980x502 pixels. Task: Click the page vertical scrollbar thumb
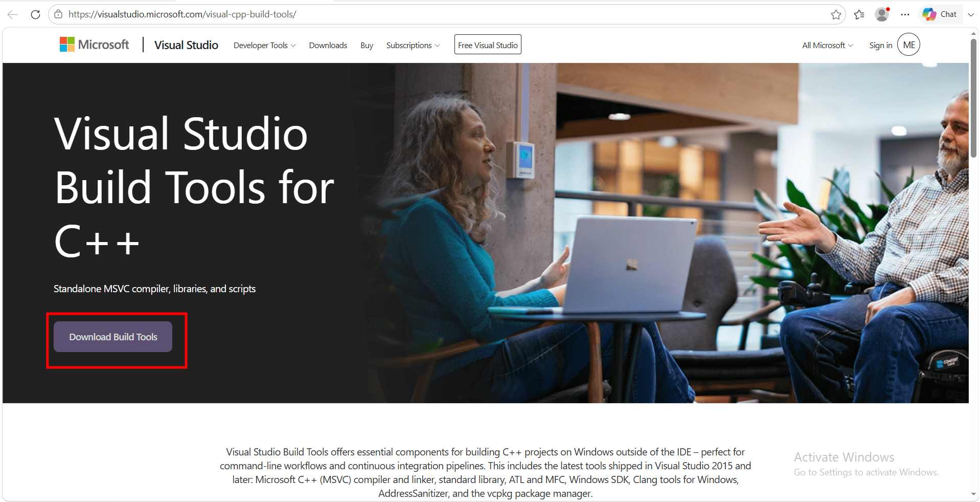(973, 98)
